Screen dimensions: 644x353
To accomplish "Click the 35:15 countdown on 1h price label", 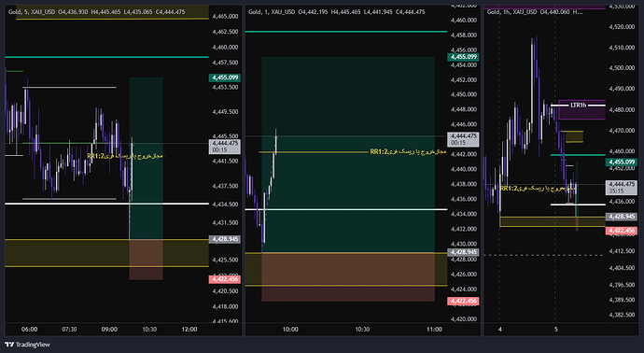I will point(616,191).
